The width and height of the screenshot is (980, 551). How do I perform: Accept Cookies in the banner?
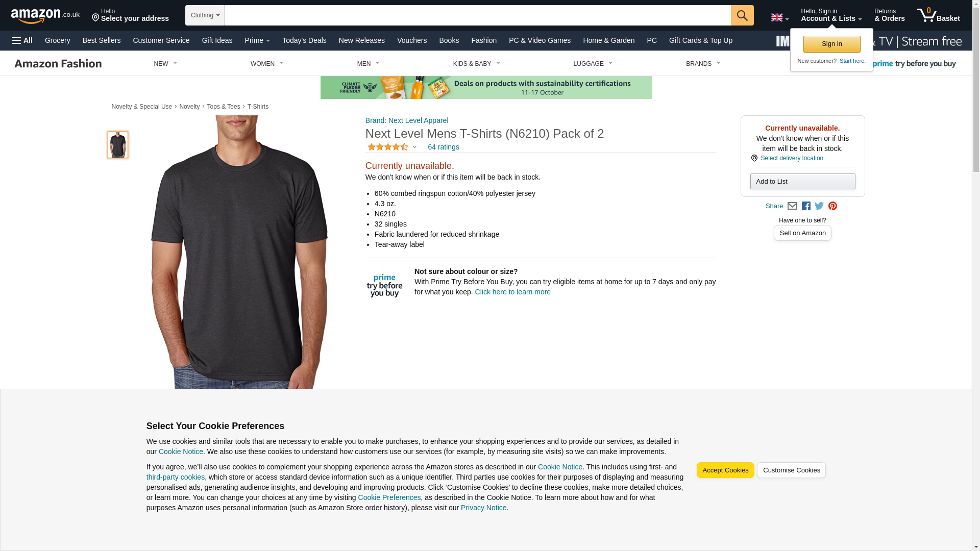pos(725,470)
